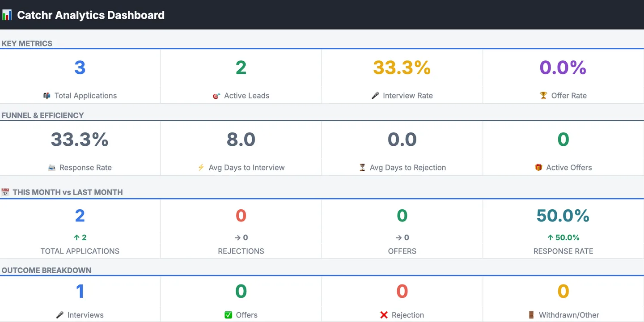Click the mailbox icon next to Total Applications

47,96
